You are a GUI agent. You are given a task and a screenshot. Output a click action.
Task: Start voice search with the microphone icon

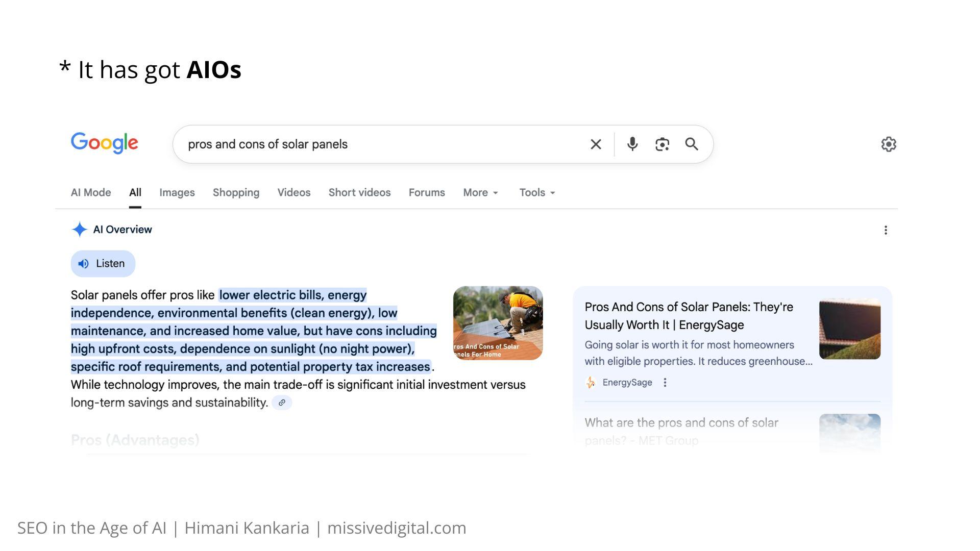pyautogui.click(x=632, y=144)
